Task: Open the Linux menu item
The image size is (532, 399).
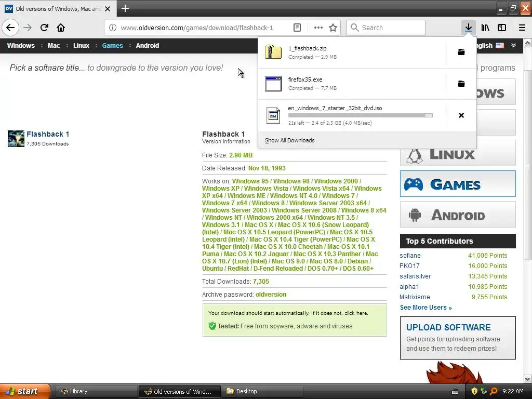Action: 81,46
